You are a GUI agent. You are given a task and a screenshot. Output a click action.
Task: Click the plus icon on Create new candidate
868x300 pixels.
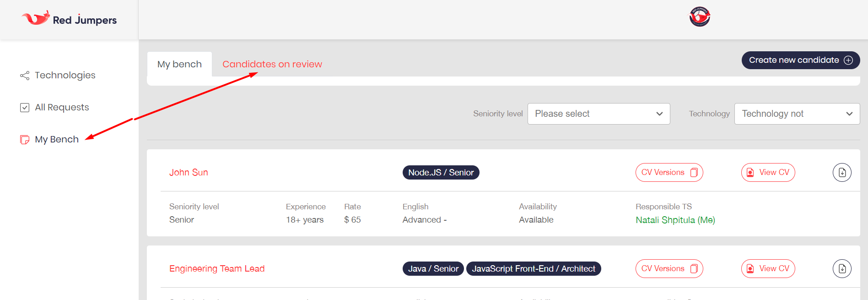848,60
